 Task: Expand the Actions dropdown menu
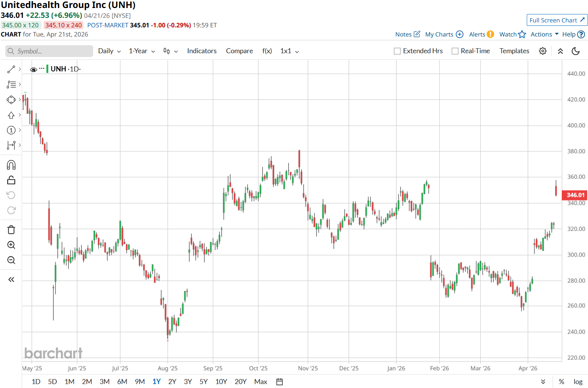click(x=545, y=34)
